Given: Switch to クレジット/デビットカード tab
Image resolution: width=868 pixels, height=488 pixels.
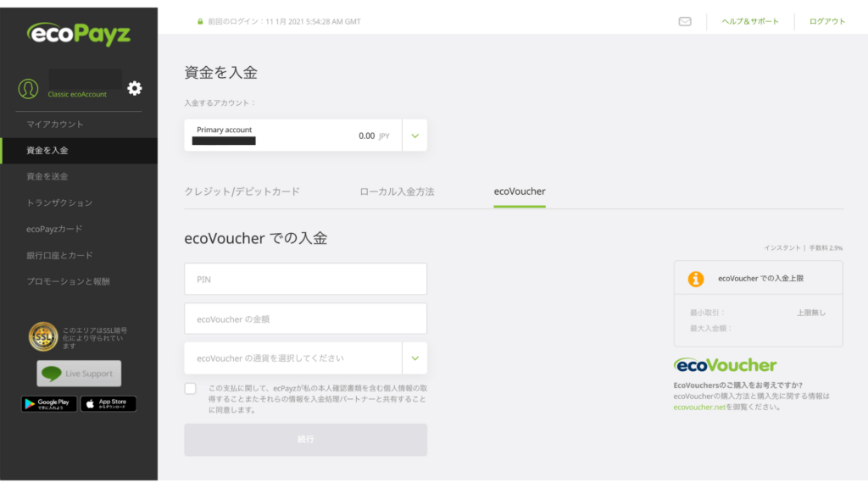Looking at the screenshot, I should (242, 191).
